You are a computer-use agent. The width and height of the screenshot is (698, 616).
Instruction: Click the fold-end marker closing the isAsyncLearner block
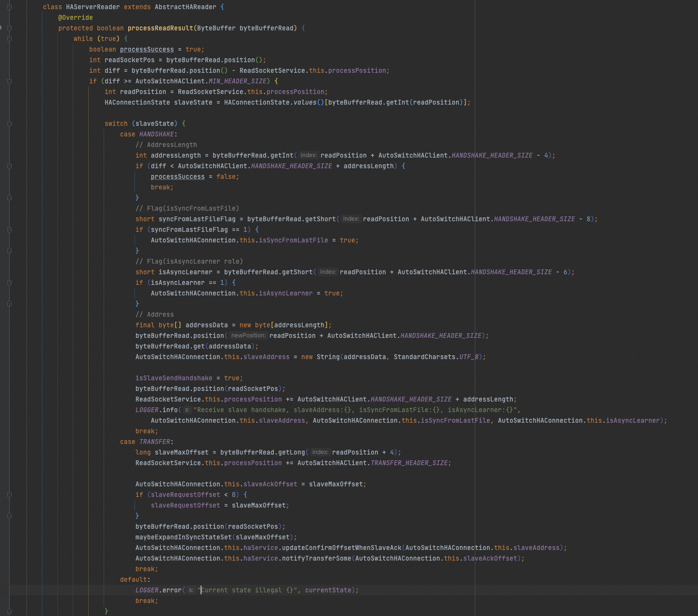coord(9,304)
